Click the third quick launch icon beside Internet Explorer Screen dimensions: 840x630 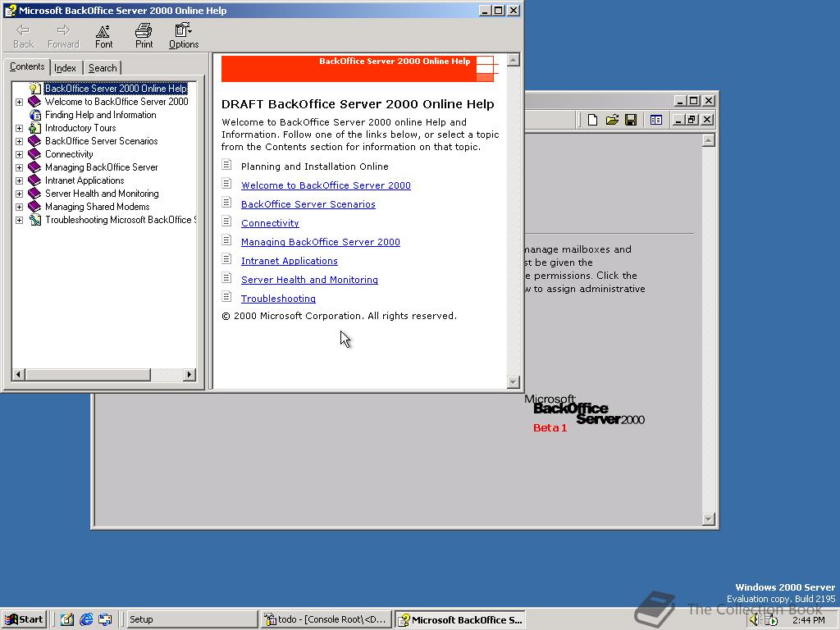point(105,619)
